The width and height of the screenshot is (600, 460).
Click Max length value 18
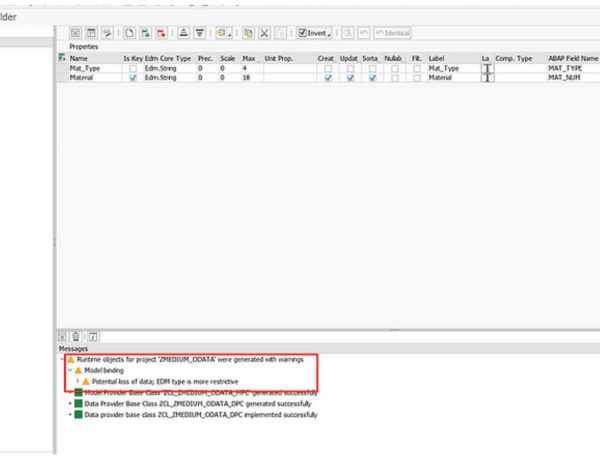coord(246,77)
